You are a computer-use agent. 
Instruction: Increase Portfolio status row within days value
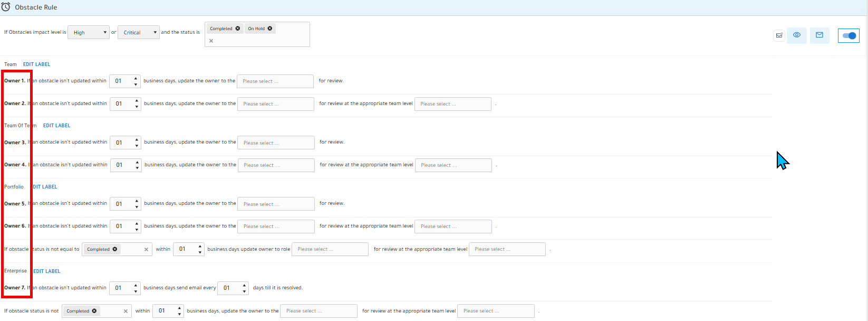200,246
